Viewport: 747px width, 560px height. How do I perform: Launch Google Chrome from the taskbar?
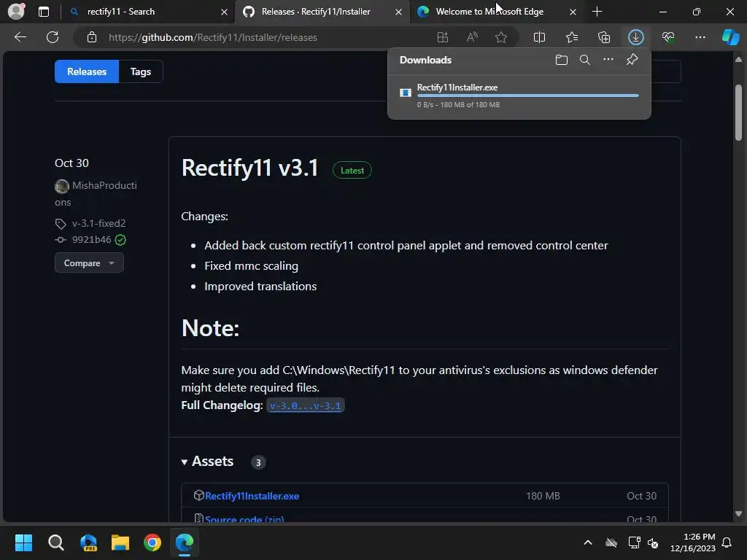click(152, 542)
